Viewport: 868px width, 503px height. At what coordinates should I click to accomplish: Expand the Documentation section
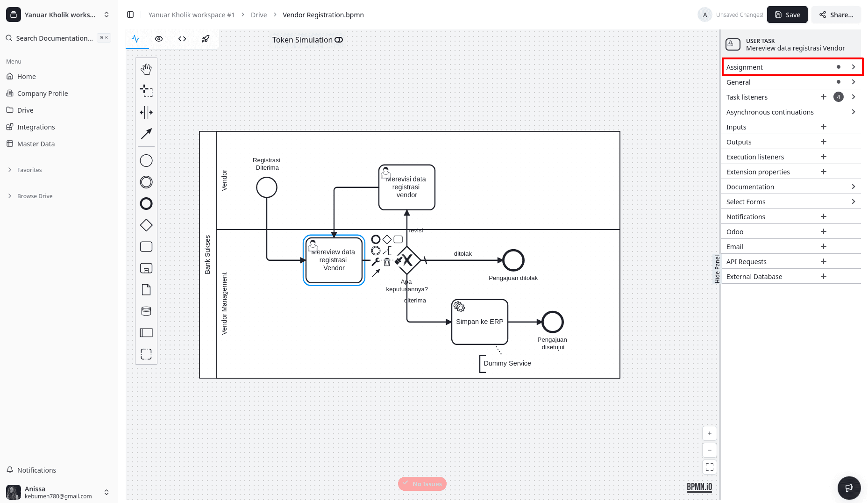(792, 187)
